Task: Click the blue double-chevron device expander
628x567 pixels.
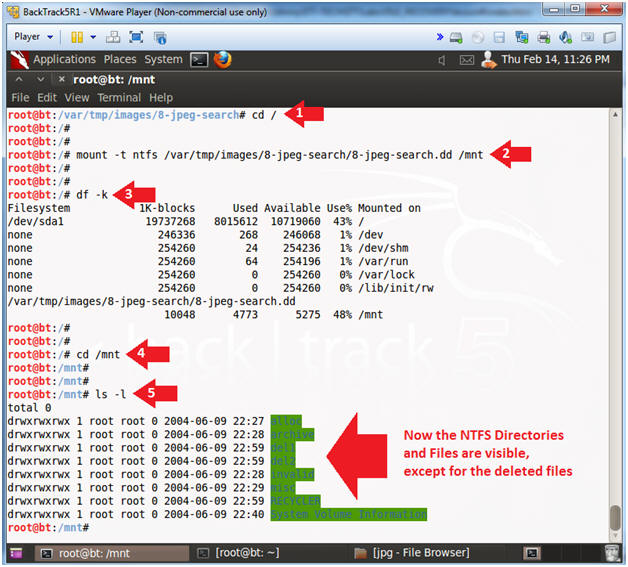Action: 440,37
